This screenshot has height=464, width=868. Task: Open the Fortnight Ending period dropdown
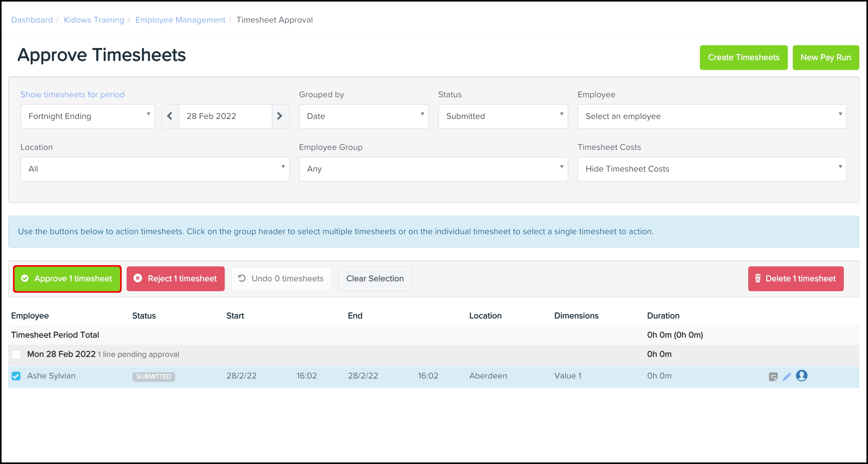coord(88,116)
